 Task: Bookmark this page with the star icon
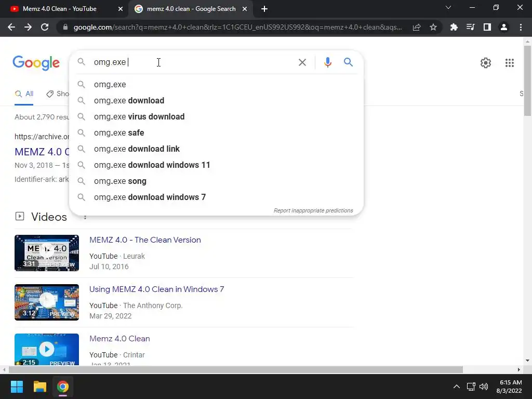[433, 27]
